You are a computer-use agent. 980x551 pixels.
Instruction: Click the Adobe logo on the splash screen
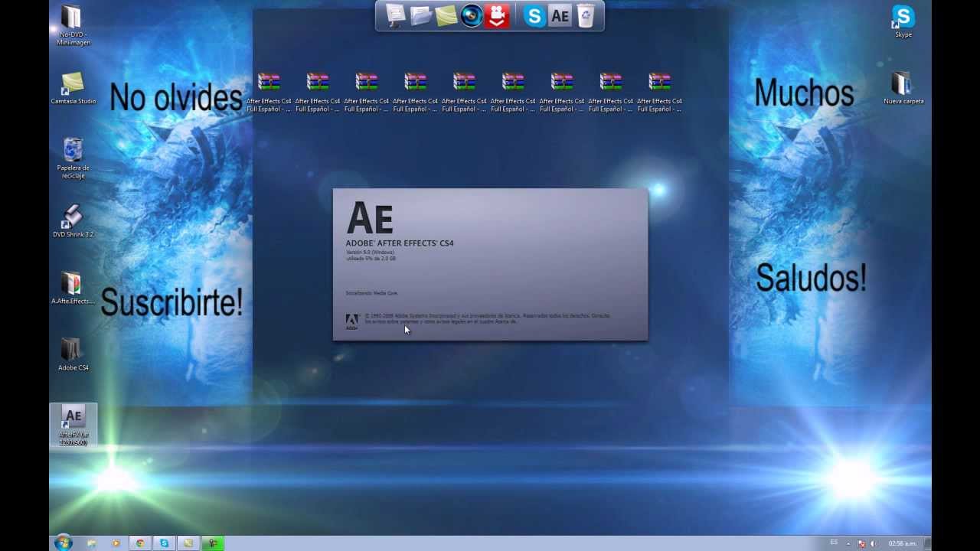(x=351, y=321)
